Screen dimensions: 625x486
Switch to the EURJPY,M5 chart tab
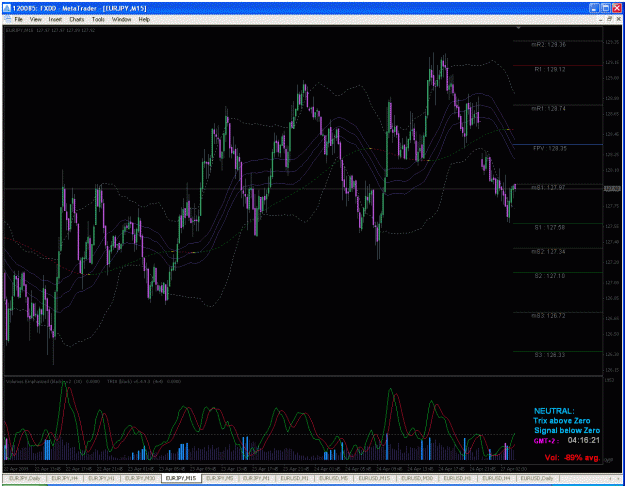click(x=220, y=478)
